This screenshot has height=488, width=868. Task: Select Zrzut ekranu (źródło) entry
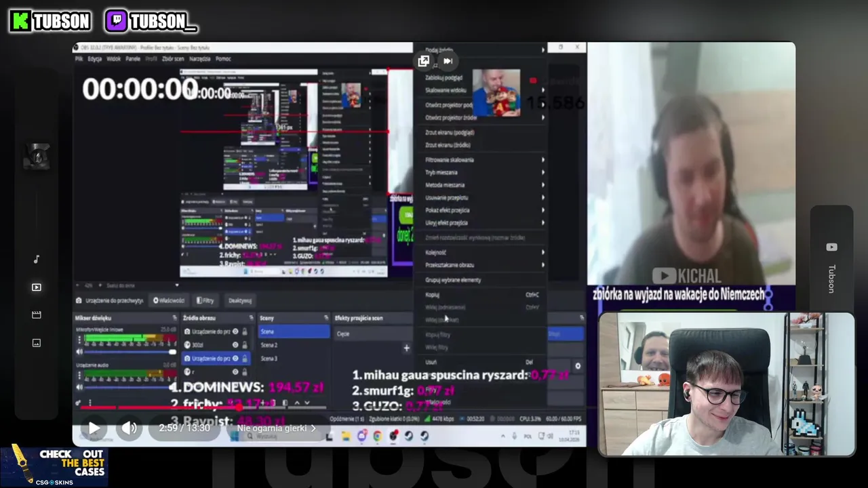pos(480,145)
